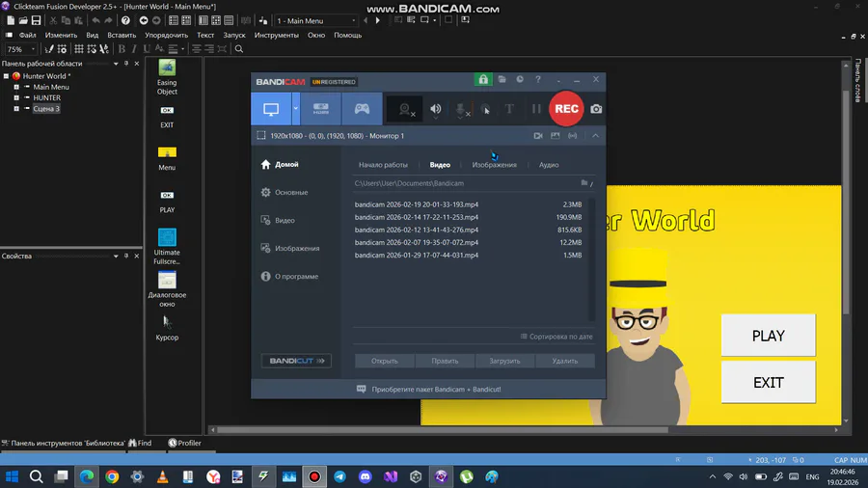Start recording with the red REC button
This screenshot has width=868, height=488.
tap(566, 108)
